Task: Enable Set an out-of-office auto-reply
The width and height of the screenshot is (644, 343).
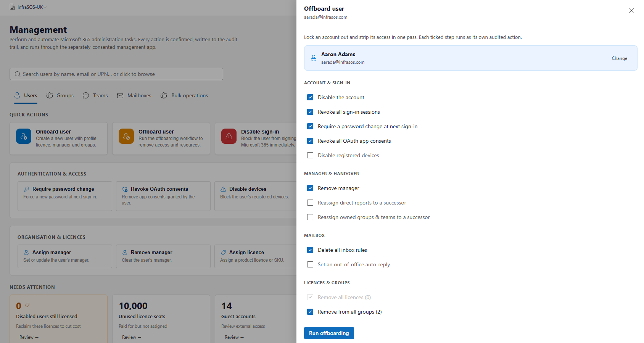Action: [x=310, y=264]
